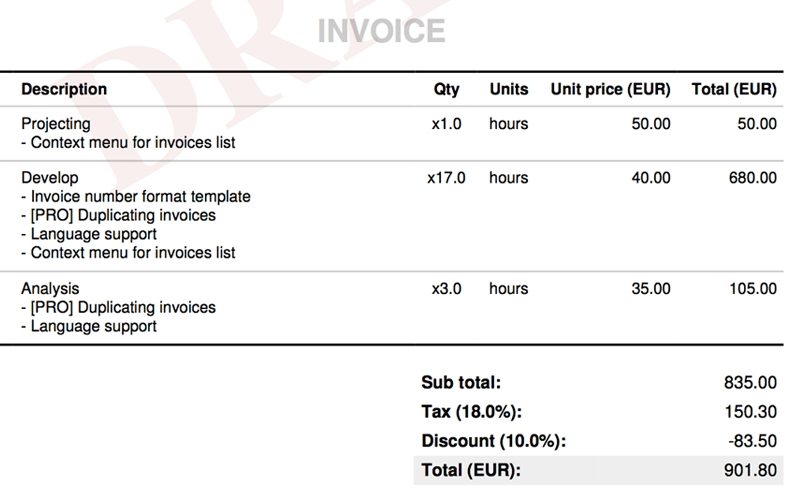Select the Unit price (EUR) column header
The width and height of the screenshot is (800, 500).
point(610,89)
